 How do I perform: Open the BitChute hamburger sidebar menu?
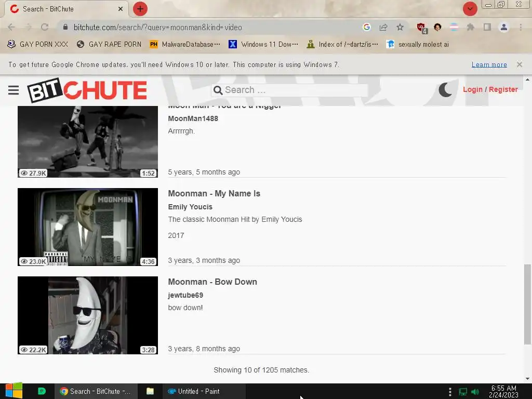point(14,90)
